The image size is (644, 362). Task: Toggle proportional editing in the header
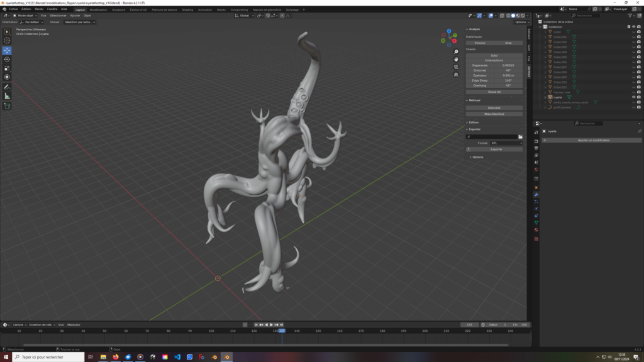coord(282,16)
